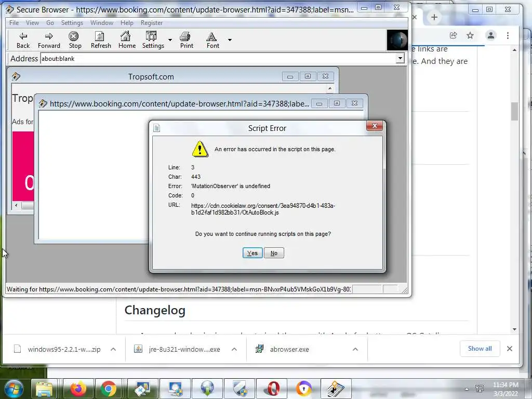
Task: Open the Register menu
Action: tap(152, 23)
